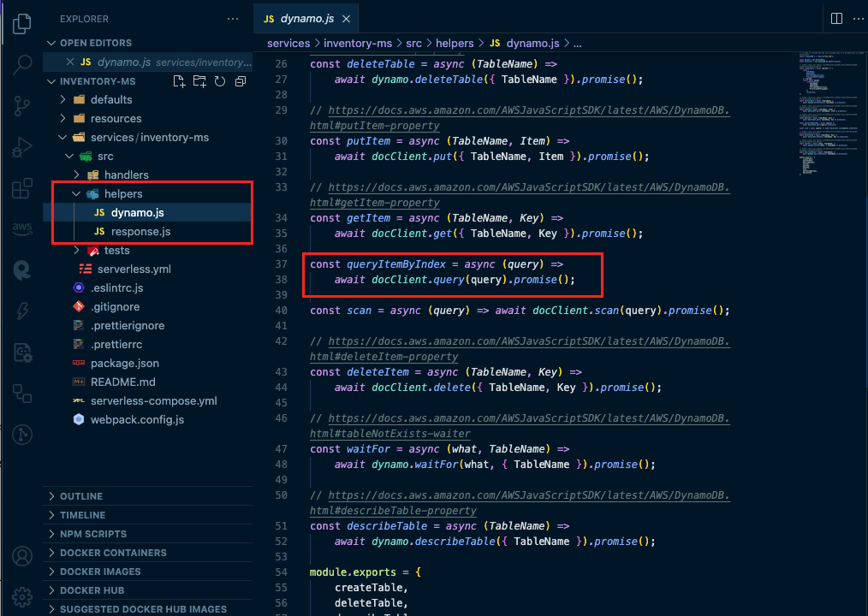Viewport: 868px width, 616px height.
Task: Select the dynamo.js editor tab
Action: [306, 19]
